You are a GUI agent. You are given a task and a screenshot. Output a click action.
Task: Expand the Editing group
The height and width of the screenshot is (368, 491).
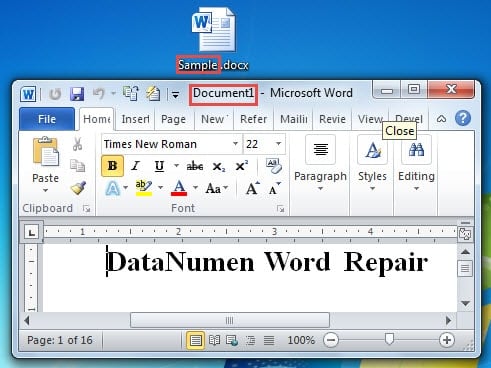click(x=416, y=163)
